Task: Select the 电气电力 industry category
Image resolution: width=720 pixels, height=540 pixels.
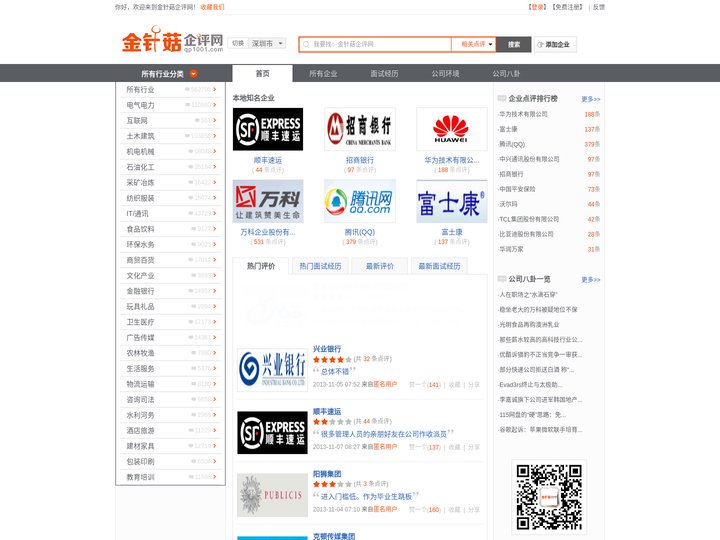Action: coord(141,105)
